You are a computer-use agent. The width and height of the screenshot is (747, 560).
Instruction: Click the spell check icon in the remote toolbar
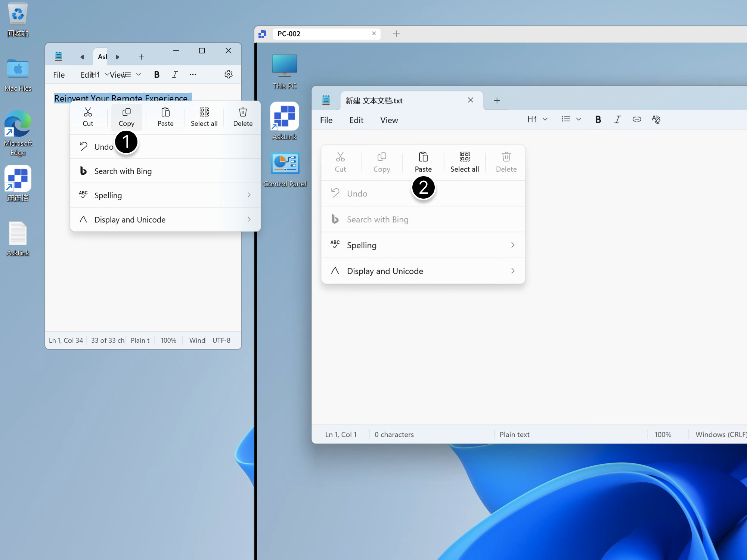point(656,119)
